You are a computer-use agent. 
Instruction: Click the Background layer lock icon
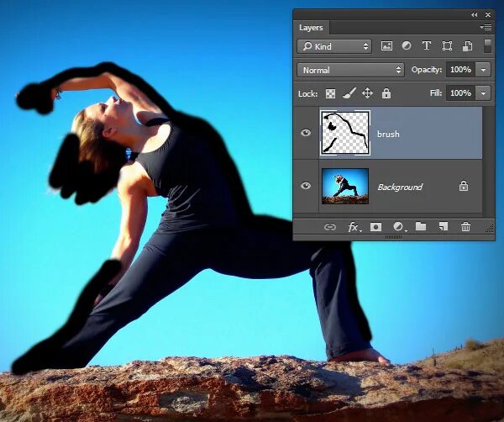pyautogui.click(x=464, y=186)
